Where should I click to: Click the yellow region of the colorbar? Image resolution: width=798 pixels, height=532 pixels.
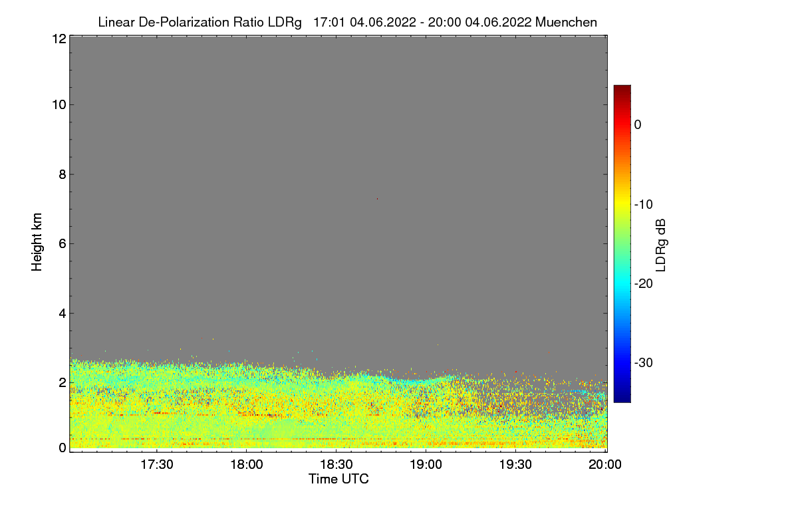coord(622,201)
